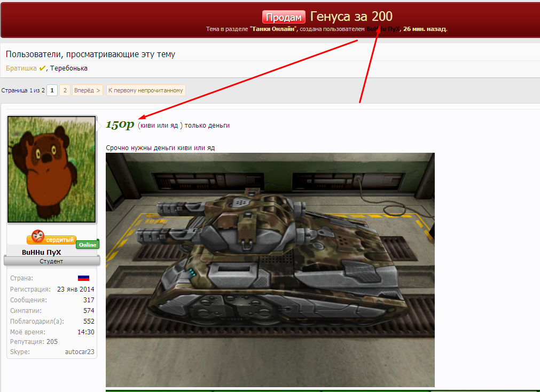Click the verified checkmark next to Братишка
The width and height of the screenshot is (540, 392).
(42, 68)
